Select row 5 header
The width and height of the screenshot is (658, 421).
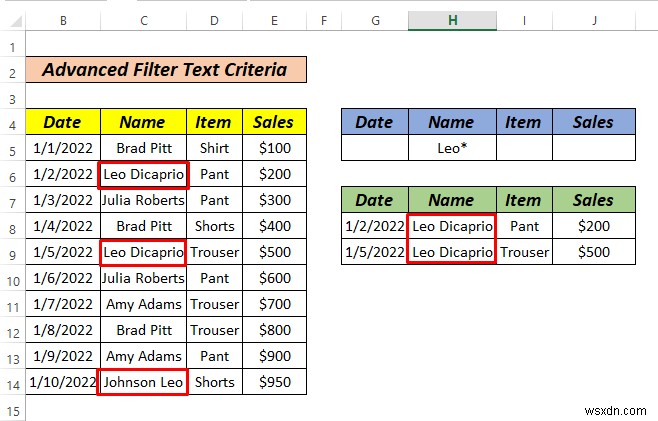tap(13, 150)
